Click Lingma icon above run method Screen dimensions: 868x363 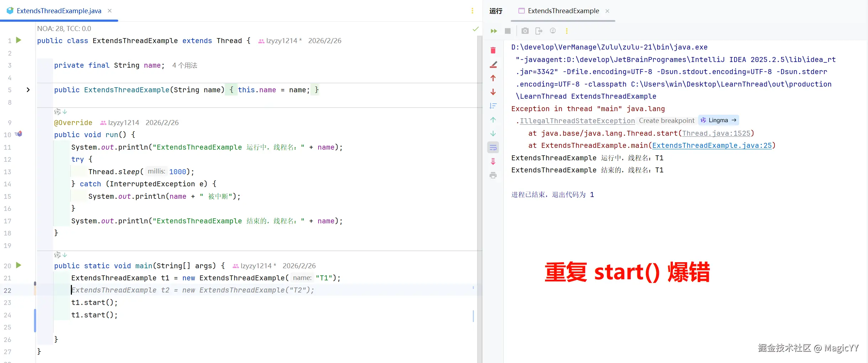(x=57, y=112)
